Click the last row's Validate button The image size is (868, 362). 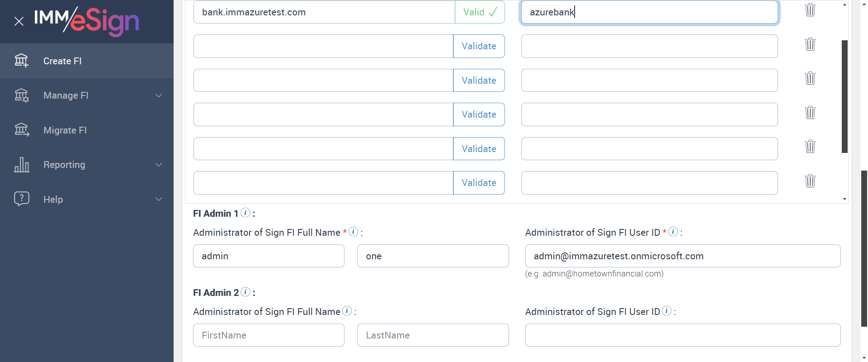[479, 183]
